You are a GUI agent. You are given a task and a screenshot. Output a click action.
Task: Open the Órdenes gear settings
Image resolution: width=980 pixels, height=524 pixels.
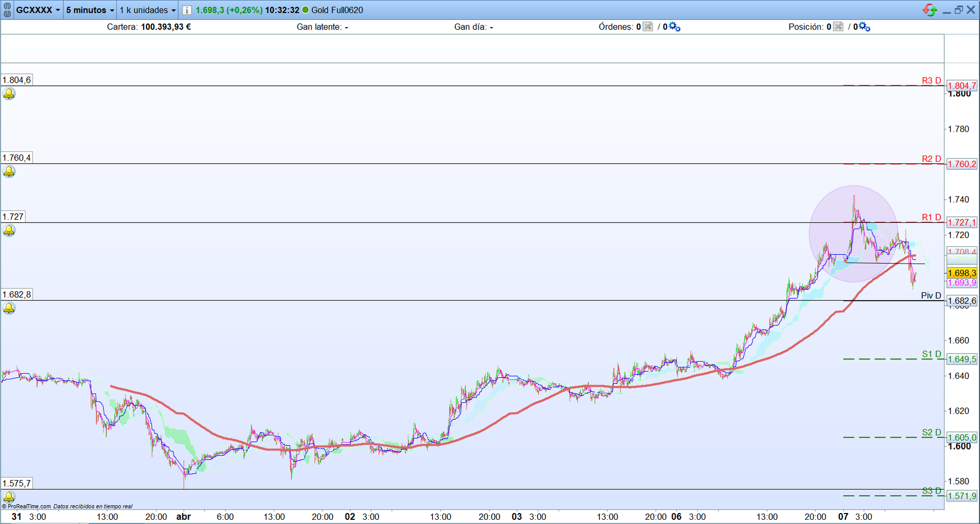coord(674,27)
